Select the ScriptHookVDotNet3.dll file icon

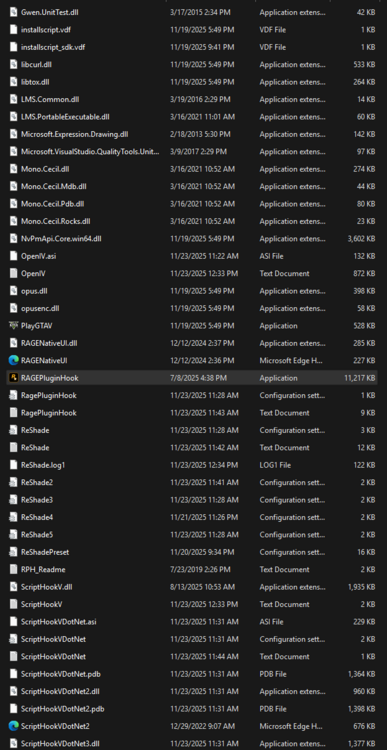point(13,743)
